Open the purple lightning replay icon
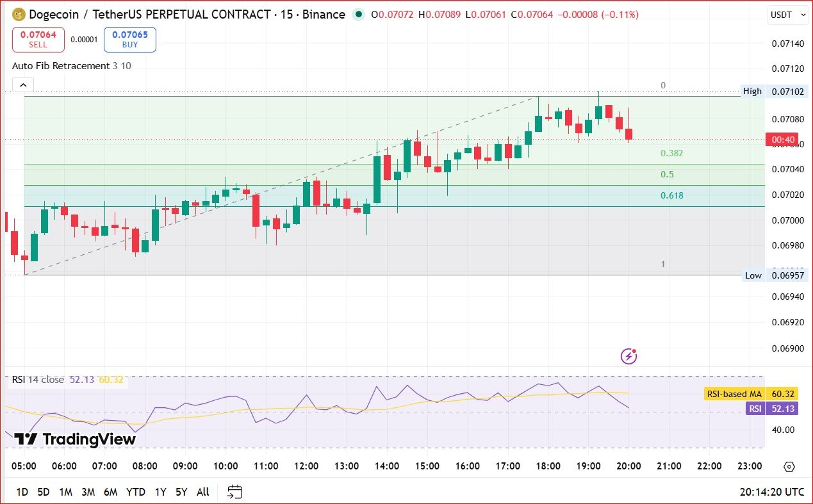Viewport: 813px width, 504px height. coord(628,356)
